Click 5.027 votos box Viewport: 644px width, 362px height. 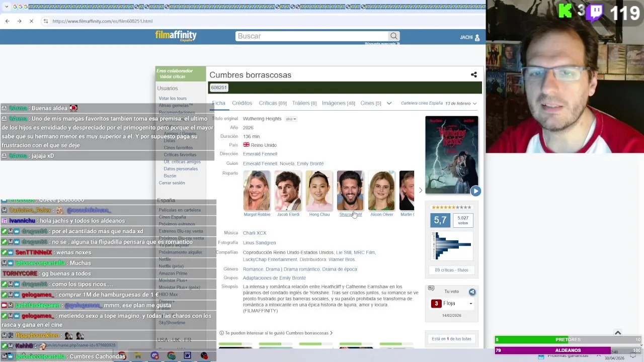tap(463, 220)
